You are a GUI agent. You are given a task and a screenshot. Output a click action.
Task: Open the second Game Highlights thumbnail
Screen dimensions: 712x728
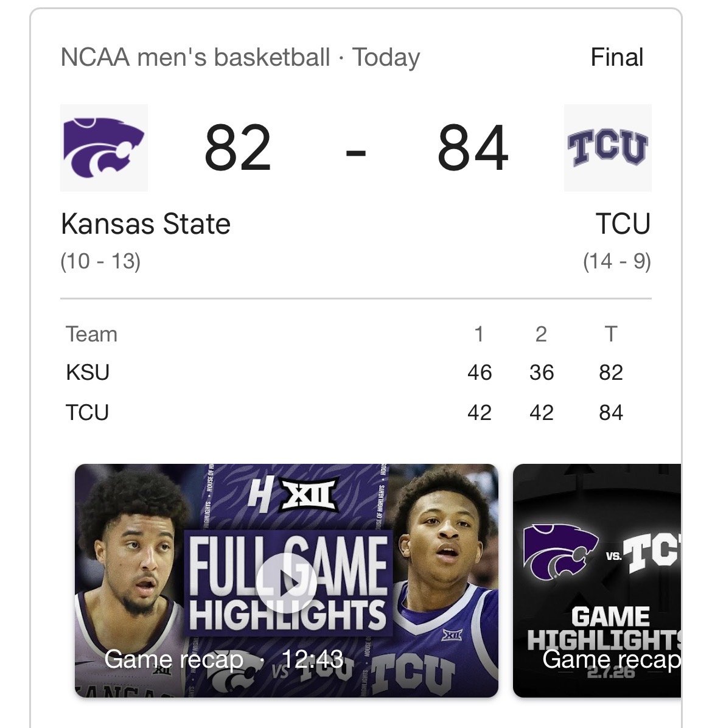coord(598,581)
